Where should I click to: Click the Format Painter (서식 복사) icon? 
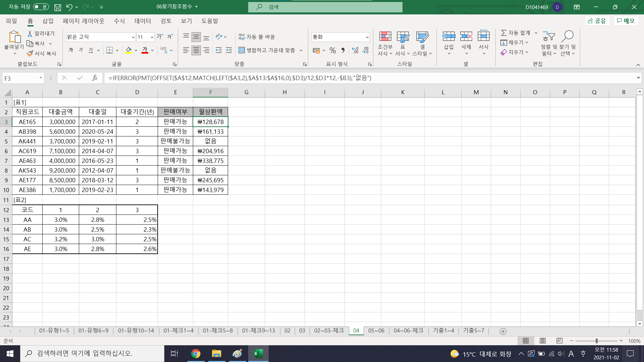pos(30,53)
